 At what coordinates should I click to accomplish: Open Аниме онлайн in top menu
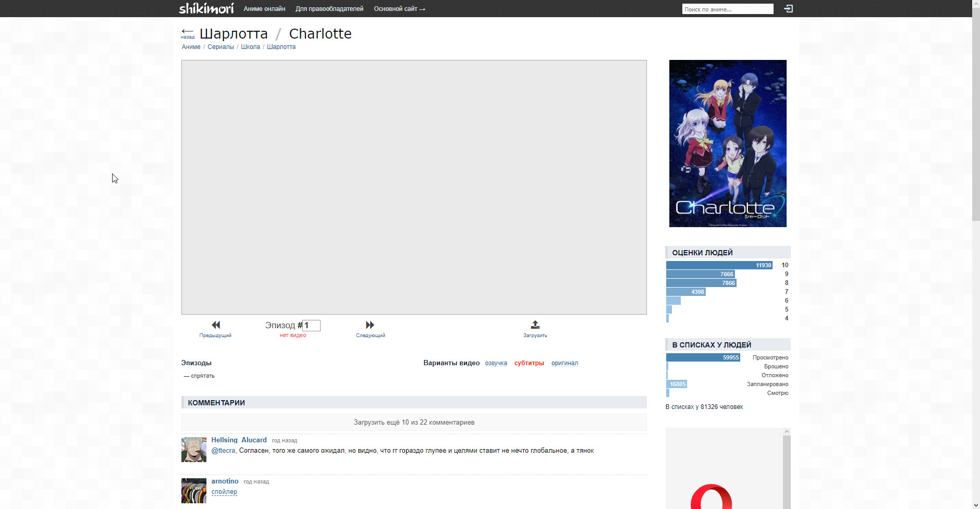pyautogui.click(x=264, y=9)
